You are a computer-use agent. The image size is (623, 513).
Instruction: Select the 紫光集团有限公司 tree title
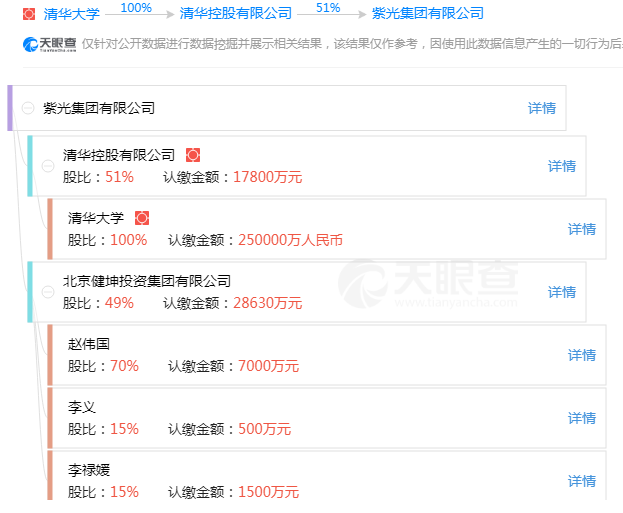point(99,108)
